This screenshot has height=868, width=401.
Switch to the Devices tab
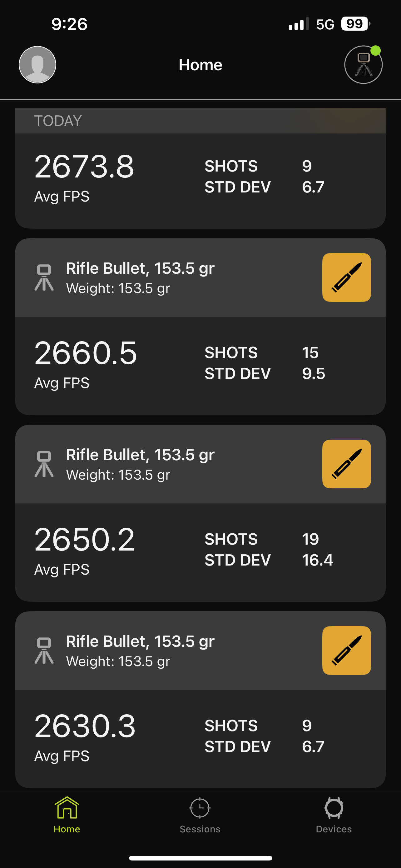(x=334, y=814)
